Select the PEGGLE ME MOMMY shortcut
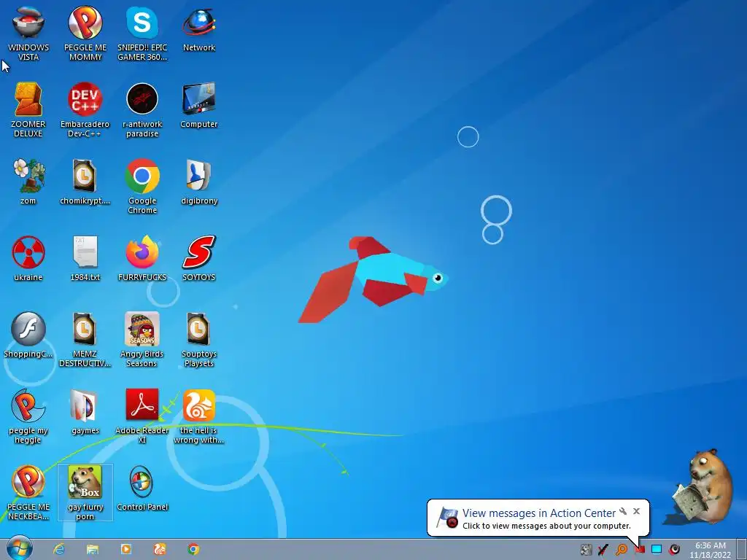Viewport: 747px width, 560px height. tap(85, 34)
